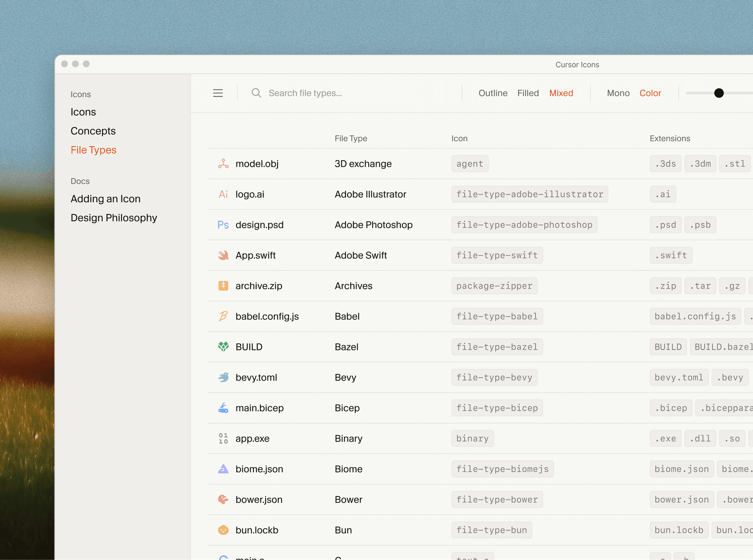Click the Bazel BUILD icon
This screenshot has height=560, width=753.
pos(223,347)
